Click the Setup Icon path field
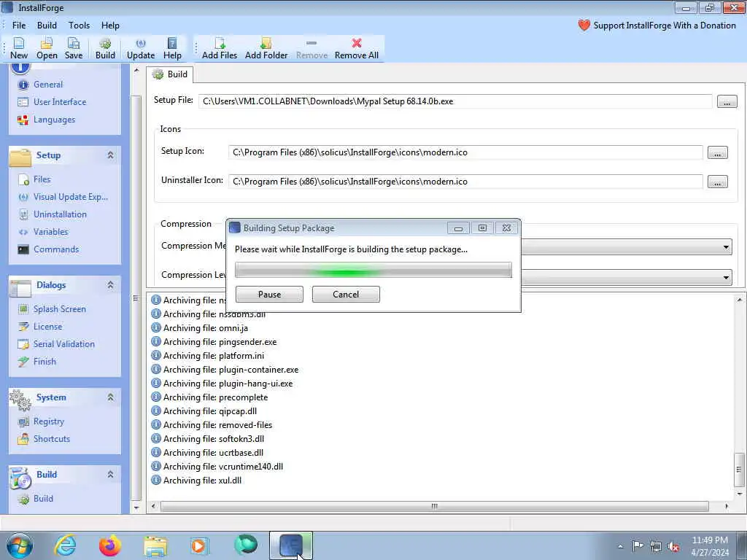Image resolution: width=747 pixels, height=560 pixels. (465, 152)
